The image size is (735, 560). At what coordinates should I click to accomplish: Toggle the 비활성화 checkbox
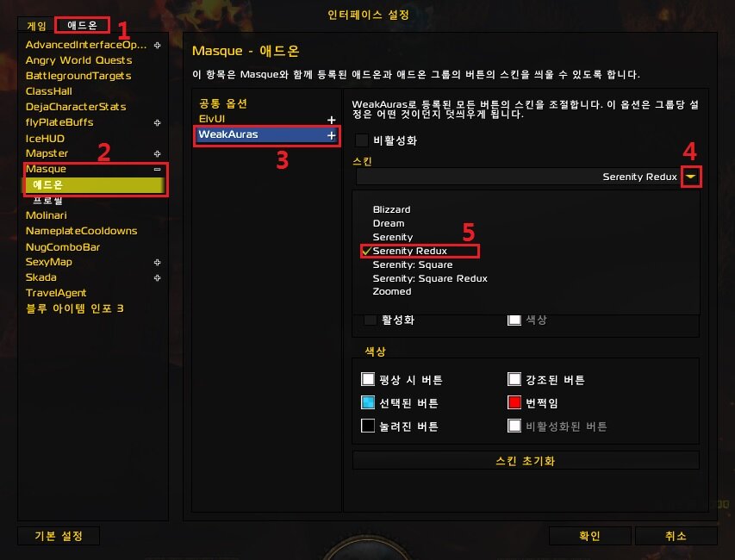(x=362, y=140)
